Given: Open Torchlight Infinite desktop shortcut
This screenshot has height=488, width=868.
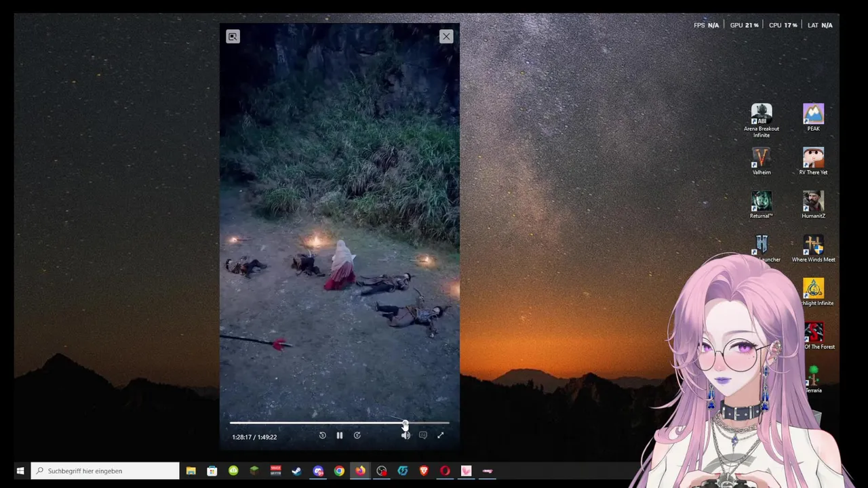Looking at the screenshot, I should 813,292.
